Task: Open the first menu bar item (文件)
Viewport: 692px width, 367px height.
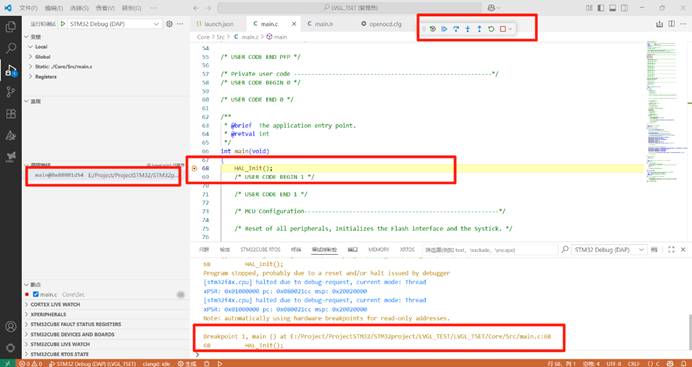Action: [x=28, y=8]
